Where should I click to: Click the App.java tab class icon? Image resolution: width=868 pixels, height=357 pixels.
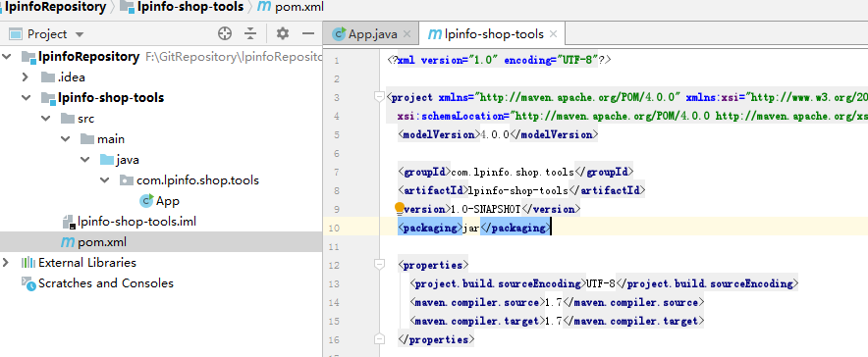(339, 34)
